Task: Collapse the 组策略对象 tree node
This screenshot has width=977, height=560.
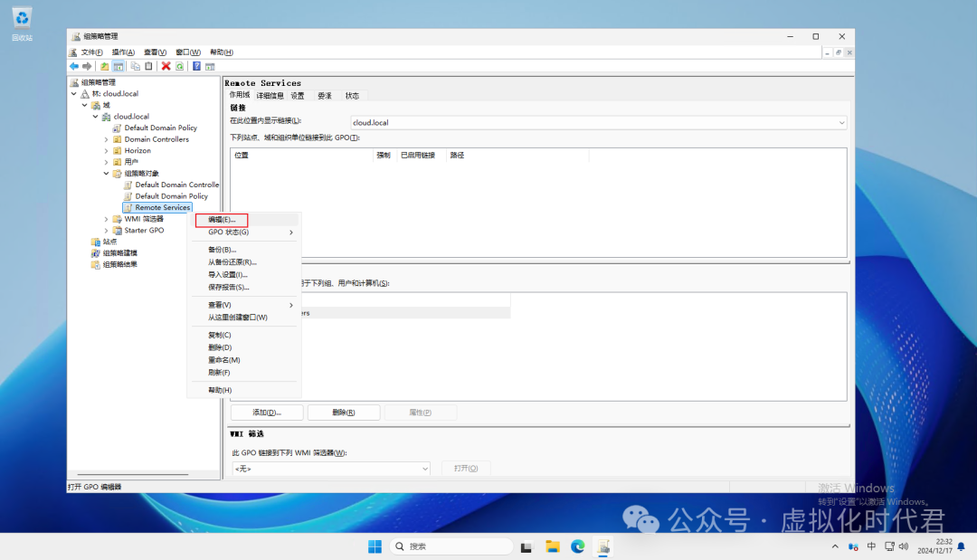Action: [106, 173]
